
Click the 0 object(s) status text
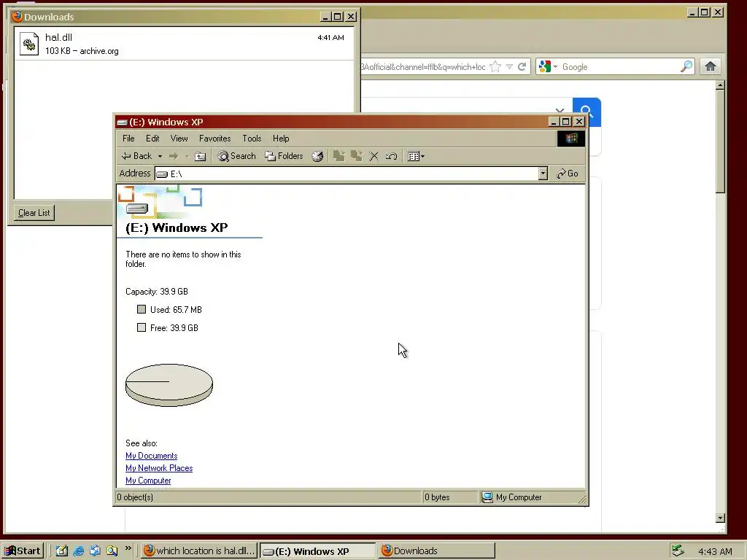[135, 497]
